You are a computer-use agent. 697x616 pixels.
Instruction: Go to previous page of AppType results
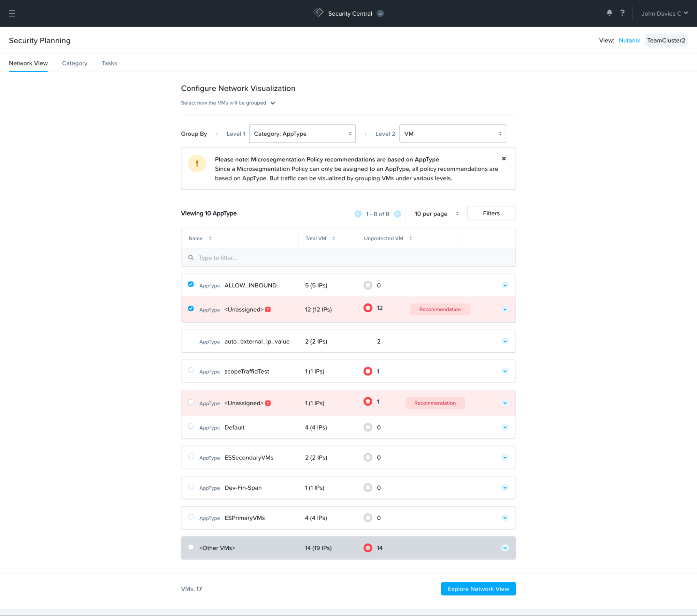358,214
